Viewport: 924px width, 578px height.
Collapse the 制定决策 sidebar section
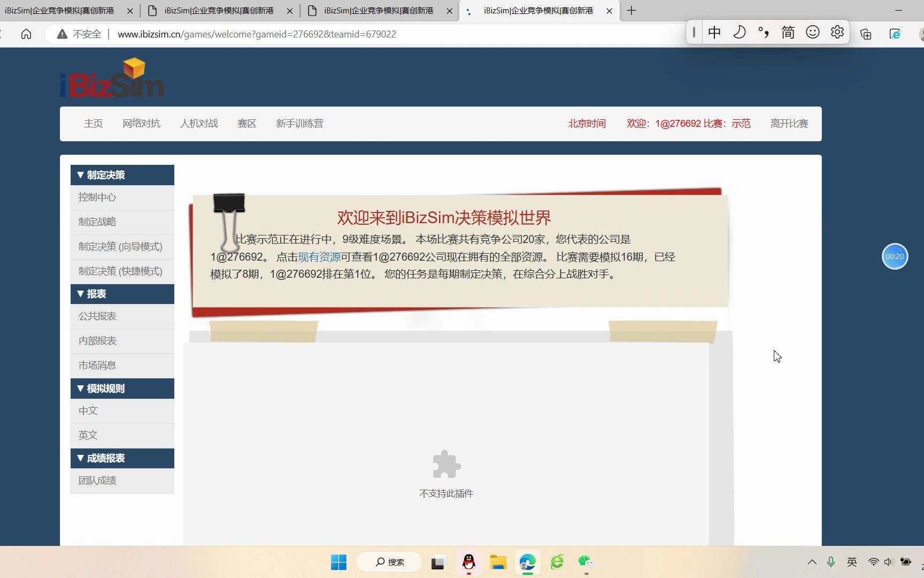tap(122, 175)
